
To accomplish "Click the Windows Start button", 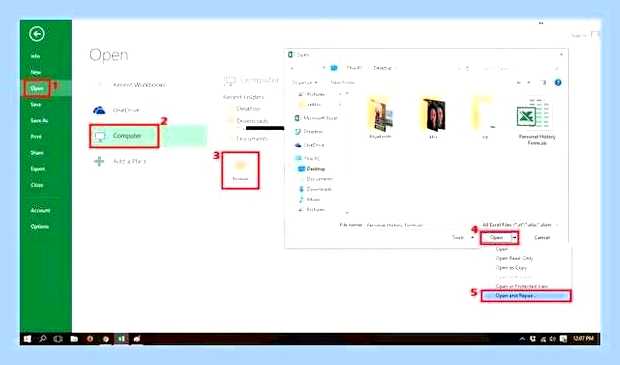I will (x=27, y=339).
